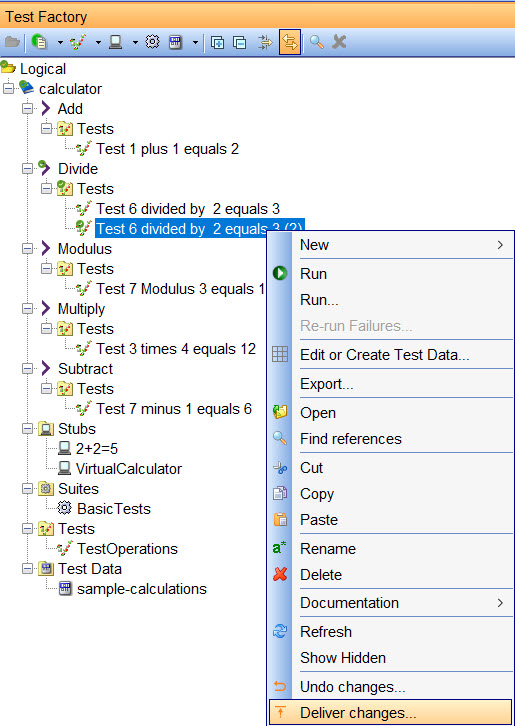Choose Run with green play icon

[391, 274]
